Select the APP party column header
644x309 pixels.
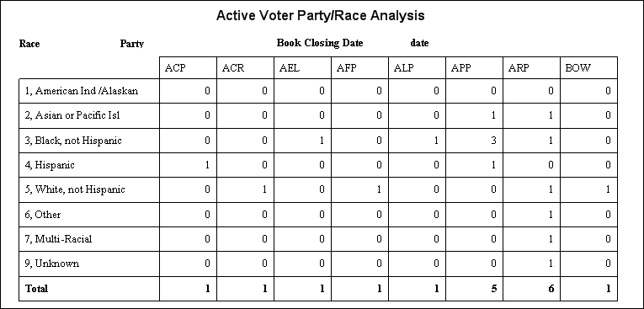(x=461, y=68)
